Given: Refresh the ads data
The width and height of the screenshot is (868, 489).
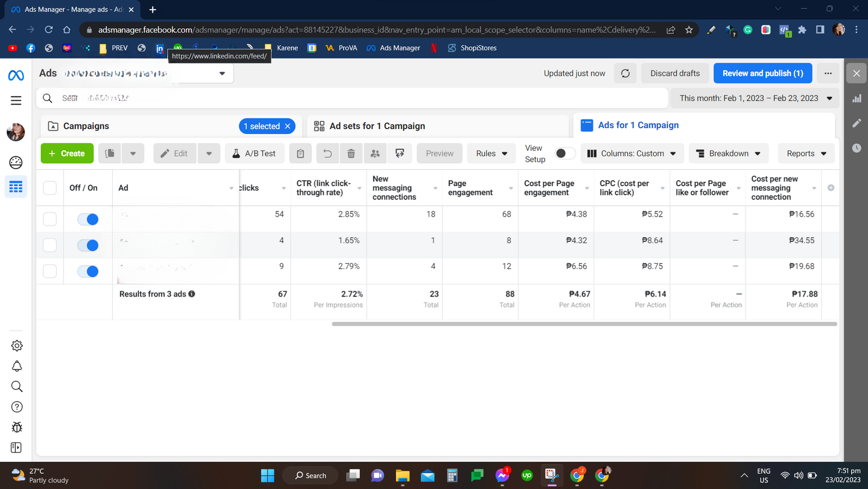Looking at the screenshot, I should click(626, 73).
